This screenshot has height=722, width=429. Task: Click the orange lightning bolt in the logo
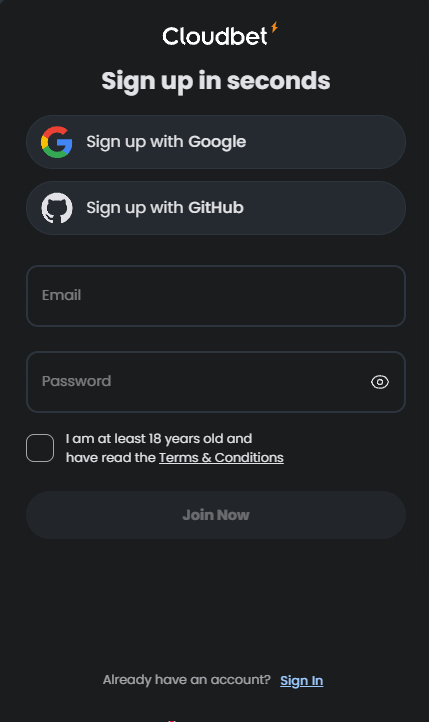coord(274,27)
